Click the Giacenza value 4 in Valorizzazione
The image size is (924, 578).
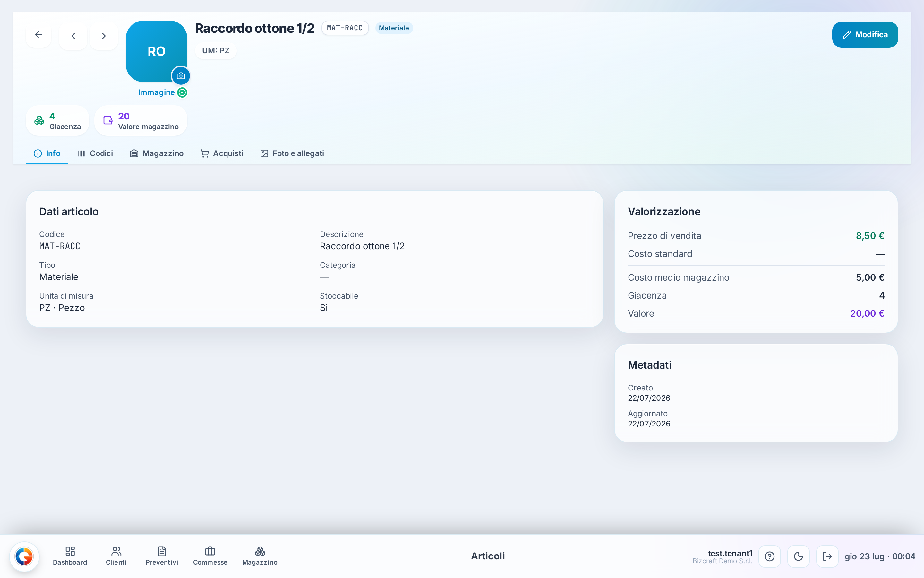tap(882, 295)
